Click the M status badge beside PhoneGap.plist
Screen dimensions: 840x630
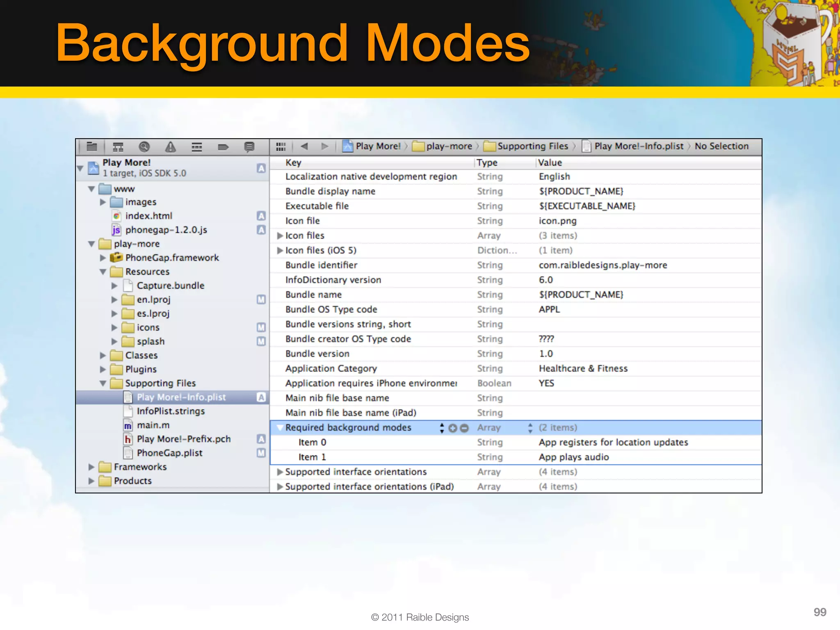tap(261, 453)
